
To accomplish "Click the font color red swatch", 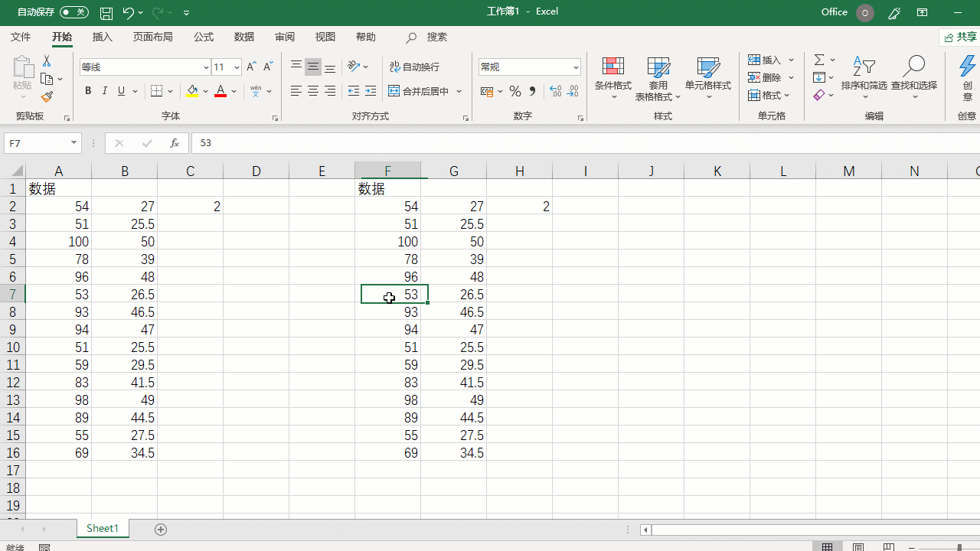I will (x=220, y=91).
